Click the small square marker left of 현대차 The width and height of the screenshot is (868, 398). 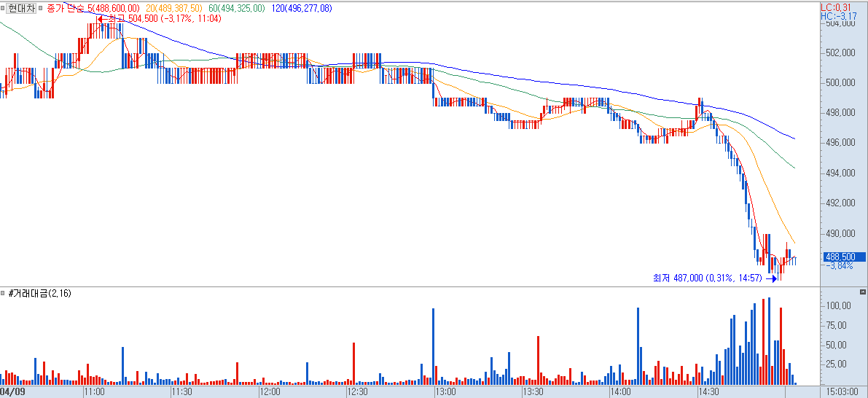tap(3, 9)
